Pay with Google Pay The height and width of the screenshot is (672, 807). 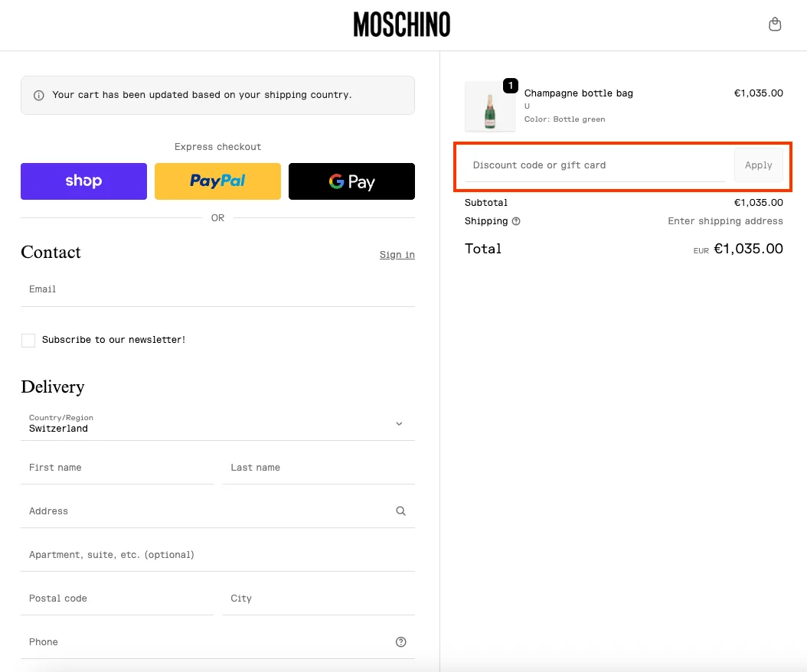[351, 181]
